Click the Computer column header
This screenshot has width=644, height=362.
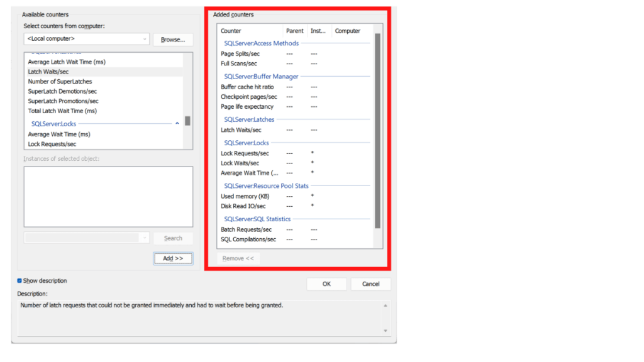coord(347,31)
